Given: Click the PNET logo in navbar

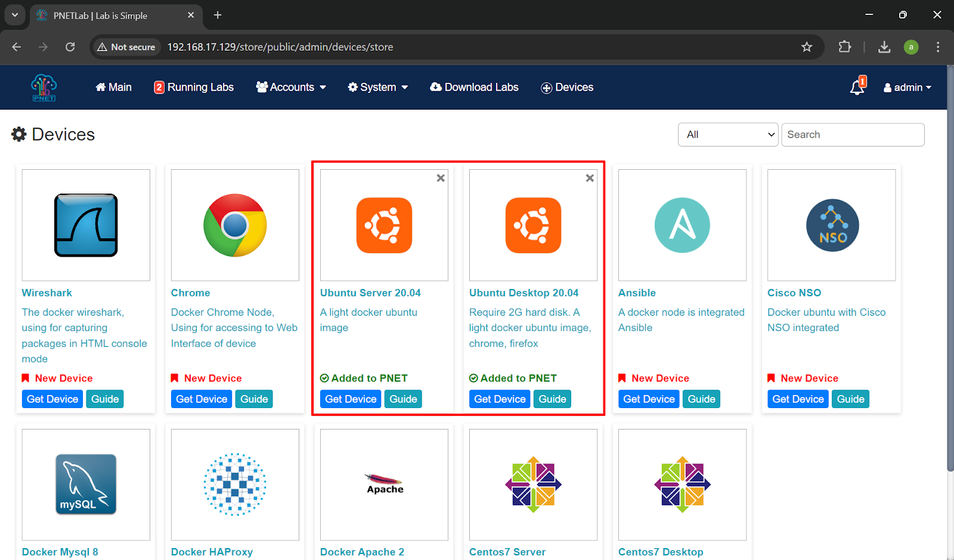Looking at the screenshot, I should (44, 88).
